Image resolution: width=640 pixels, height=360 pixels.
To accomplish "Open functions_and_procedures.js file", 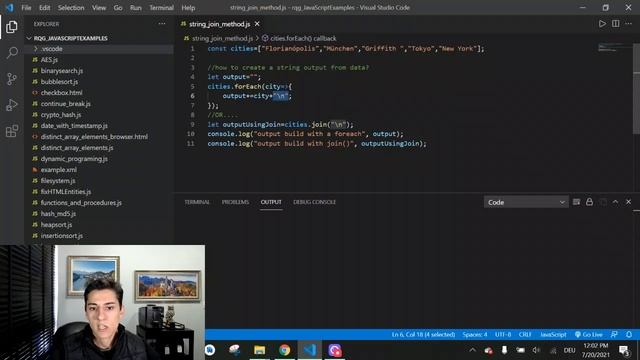I will (x=81, y=203).
